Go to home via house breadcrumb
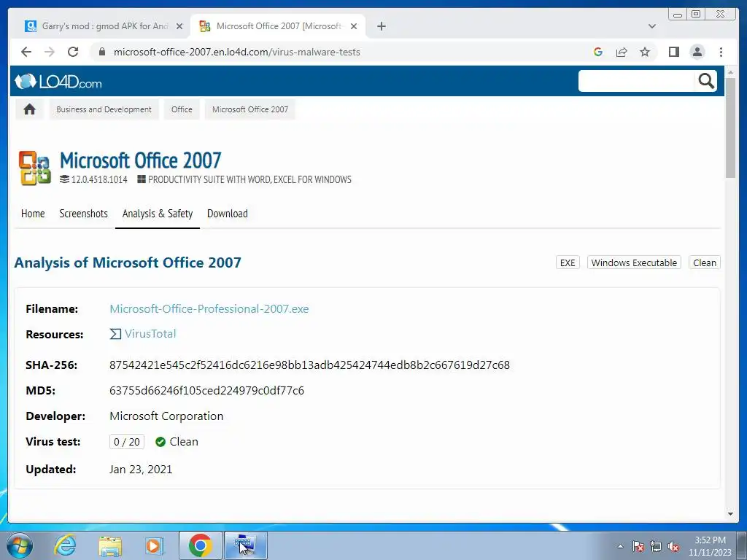Screen dimensions: 747x560 pos(29,109)
